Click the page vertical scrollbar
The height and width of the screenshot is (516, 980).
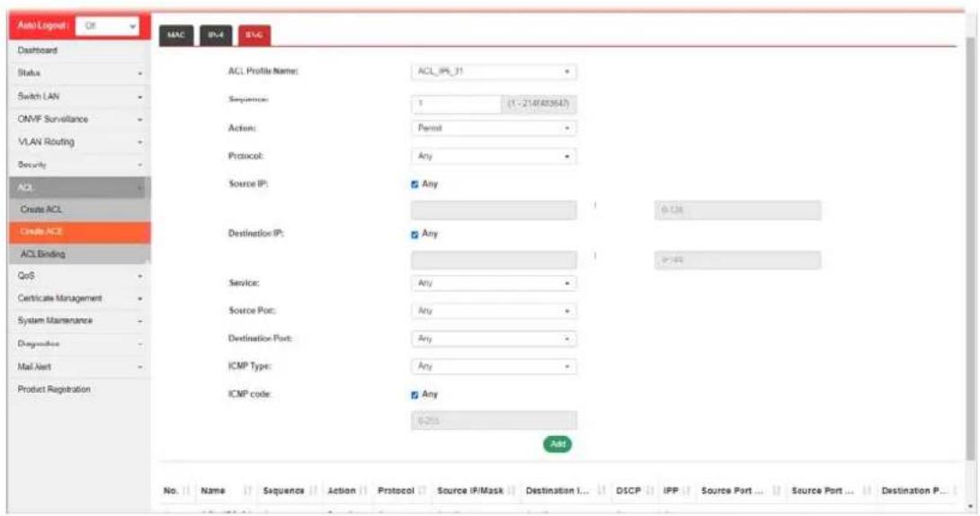coord(971,250)
